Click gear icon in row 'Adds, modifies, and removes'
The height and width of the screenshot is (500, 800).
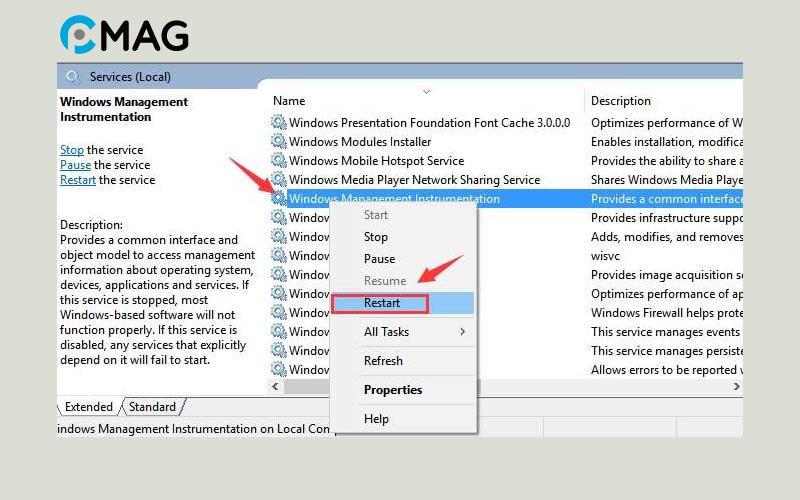point(278,236)
